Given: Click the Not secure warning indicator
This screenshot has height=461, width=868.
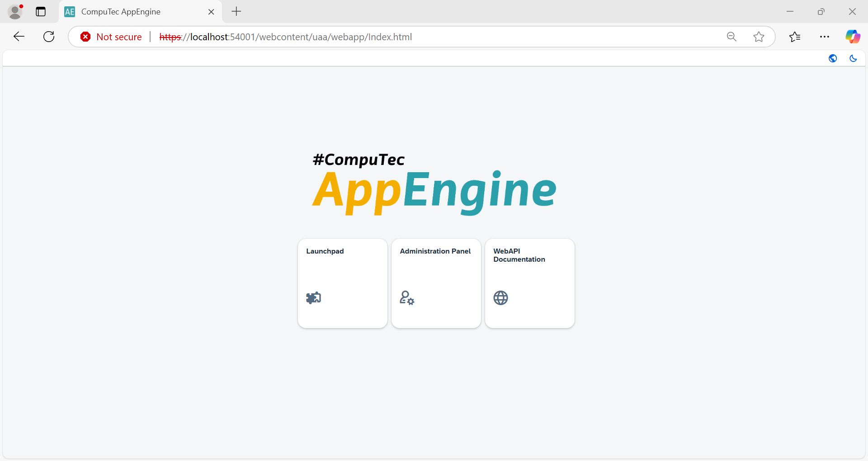Looking at the screenshot, I should (x=111, y=37).
